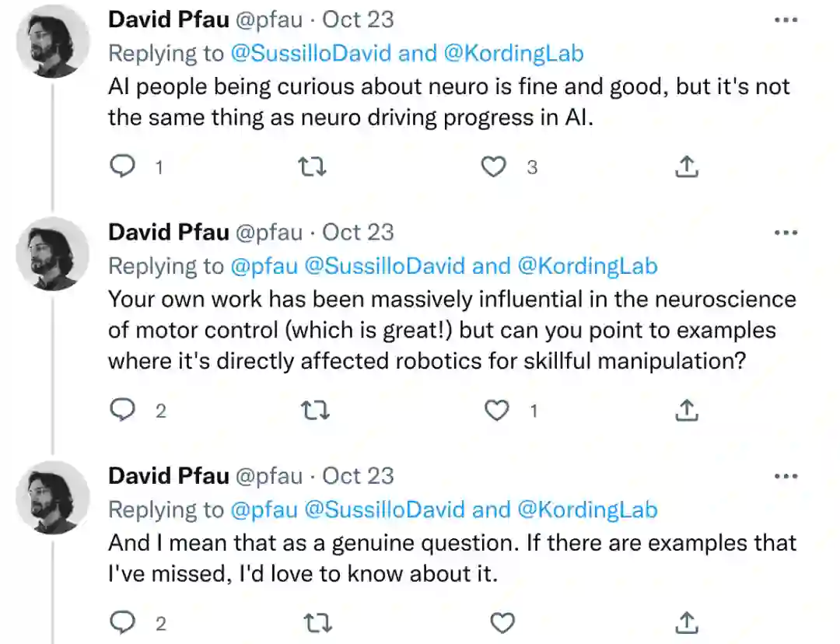Reply to the tweet about motor control
The image size is (840, 644).
click(x=122, y=410)
